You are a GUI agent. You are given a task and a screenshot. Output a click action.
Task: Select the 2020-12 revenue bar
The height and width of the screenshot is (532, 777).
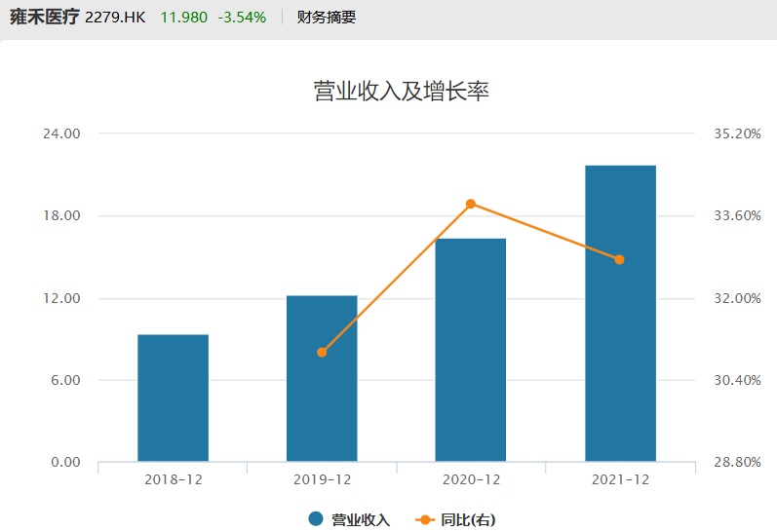[x=471, y=350]
